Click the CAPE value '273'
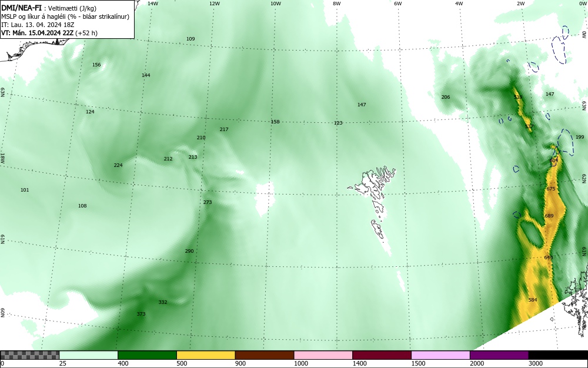 (208, 202)
